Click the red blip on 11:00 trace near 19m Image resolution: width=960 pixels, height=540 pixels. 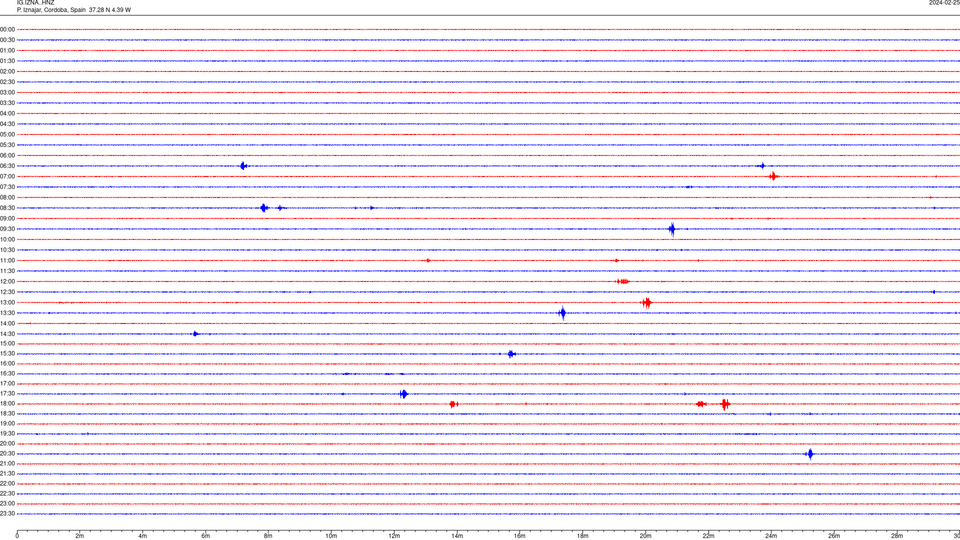coord(617,261)
